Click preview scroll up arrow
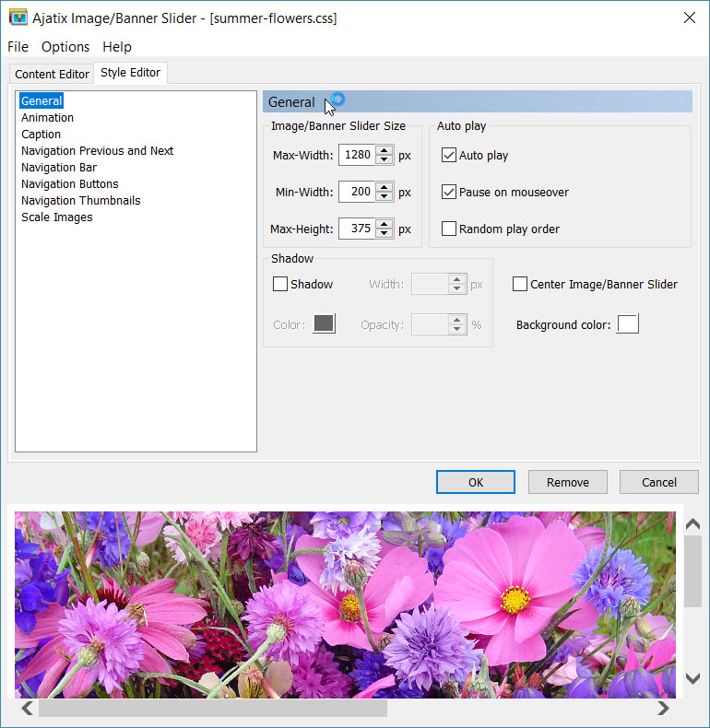The width and height of the screenshot is (710, 728). coord(692,524)
